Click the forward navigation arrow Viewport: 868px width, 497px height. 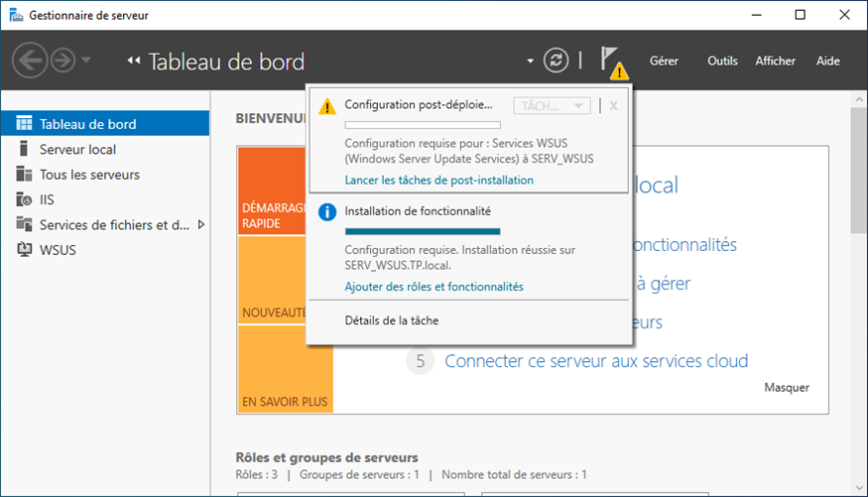pos(63,60)
